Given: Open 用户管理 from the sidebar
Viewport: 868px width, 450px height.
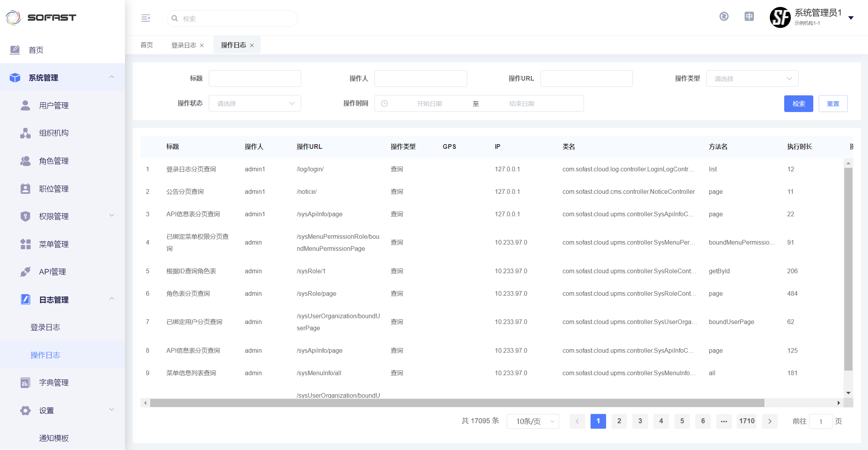Looking at the screenshot, I should [54, 105].
